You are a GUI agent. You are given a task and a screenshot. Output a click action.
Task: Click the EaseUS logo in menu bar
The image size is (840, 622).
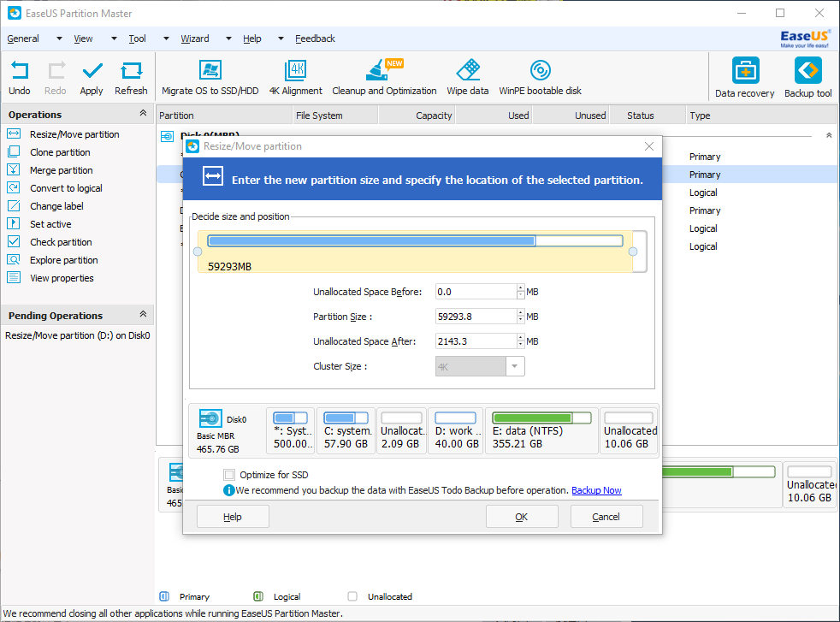point(805,39)
